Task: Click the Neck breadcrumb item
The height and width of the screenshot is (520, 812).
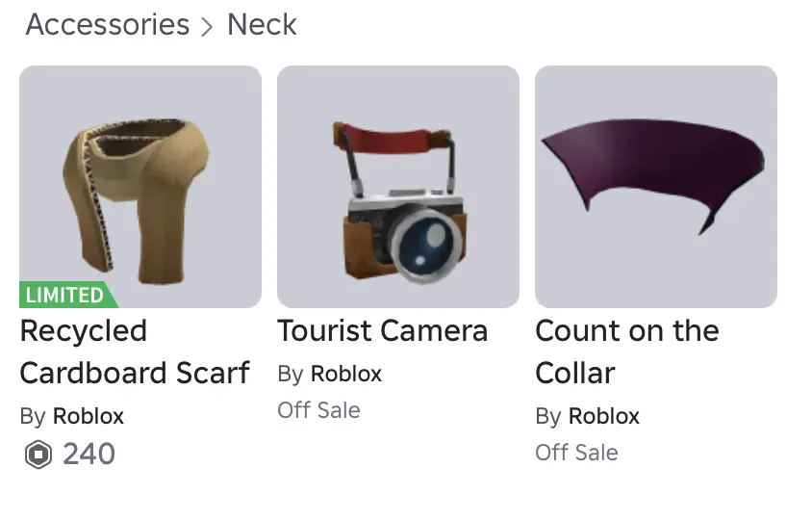Action: point(262,25)
